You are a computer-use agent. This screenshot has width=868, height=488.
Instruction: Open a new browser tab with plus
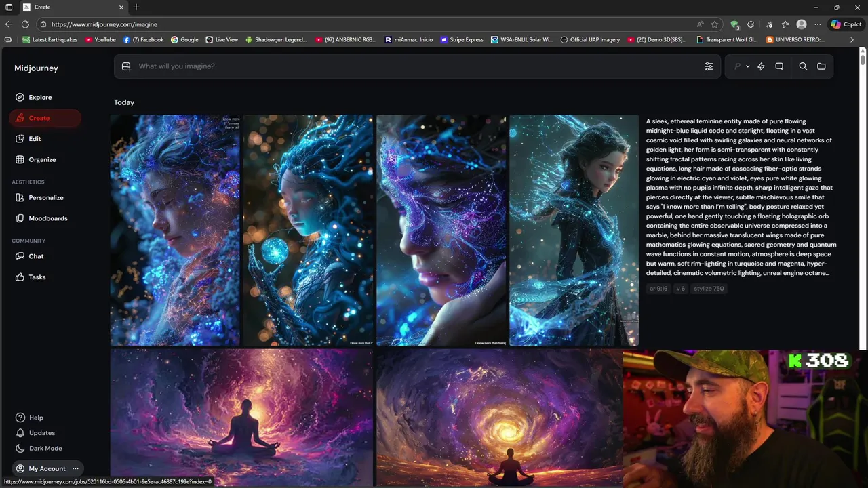pyautogui.click(x=136, y=7)
